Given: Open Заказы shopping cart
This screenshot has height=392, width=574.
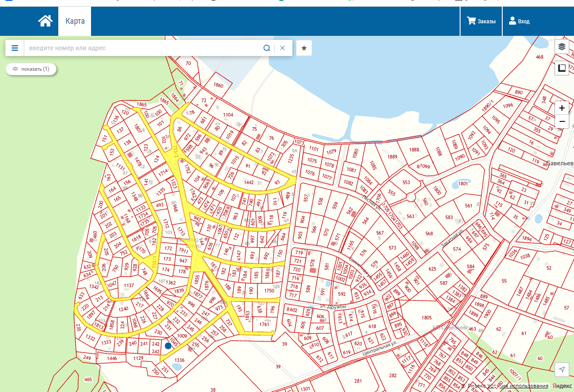Looking at the screenshot, I should pos(481,21).
